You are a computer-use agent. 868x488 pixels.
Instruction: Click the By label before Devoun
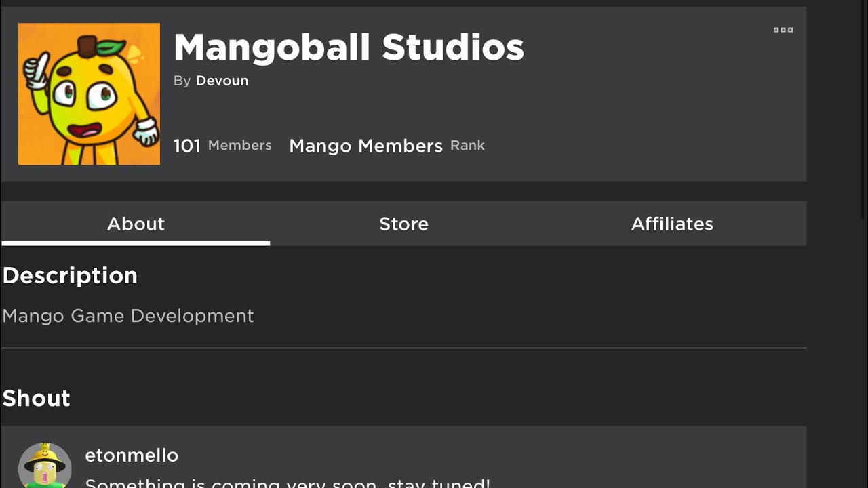click(182, 81)
